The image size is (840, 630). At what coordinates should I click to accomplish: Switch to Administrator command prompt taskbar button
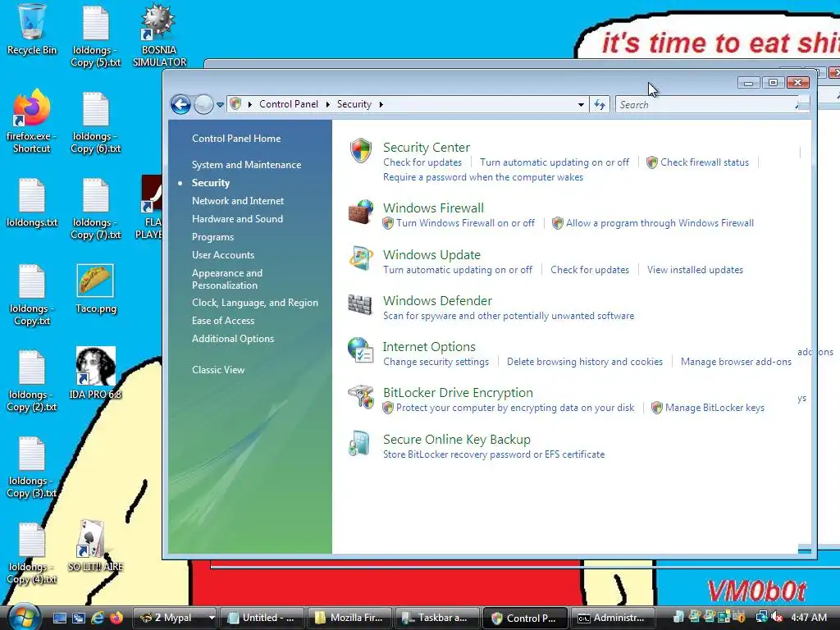coord(612,618)
